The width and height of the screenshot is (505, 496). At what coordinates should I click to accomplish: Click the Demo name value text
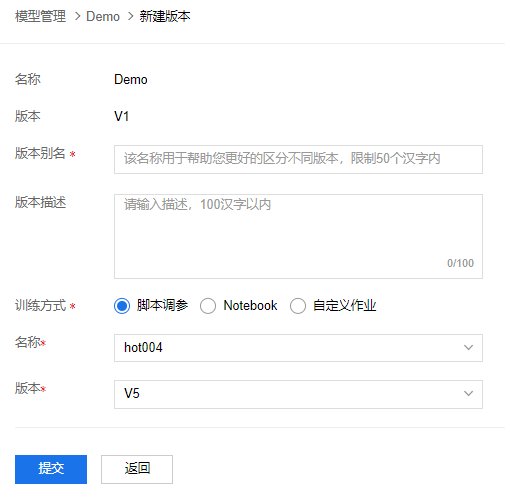click(131, 80)
